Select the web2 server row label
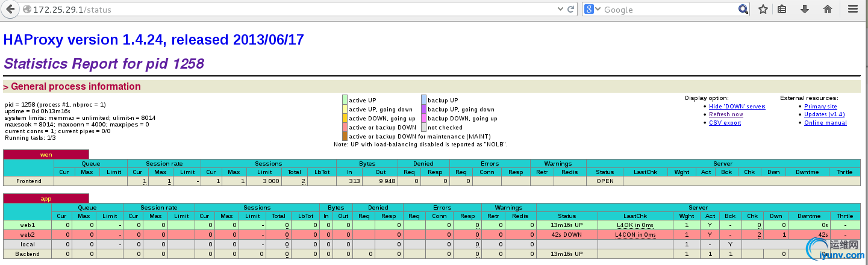868x265 pixels. point(28,234)
